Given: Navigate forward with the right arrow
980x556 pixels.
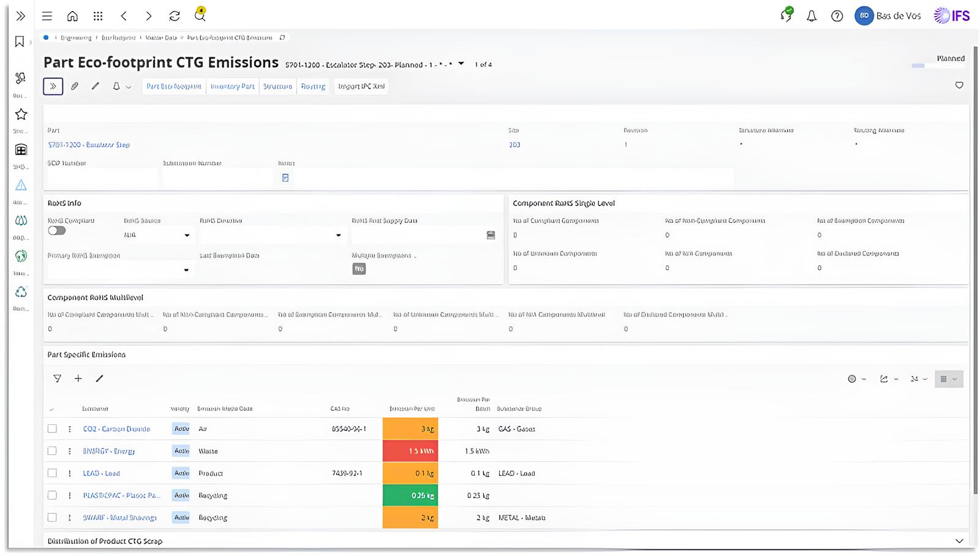Looking at the screenshot, I should (149, 16).
